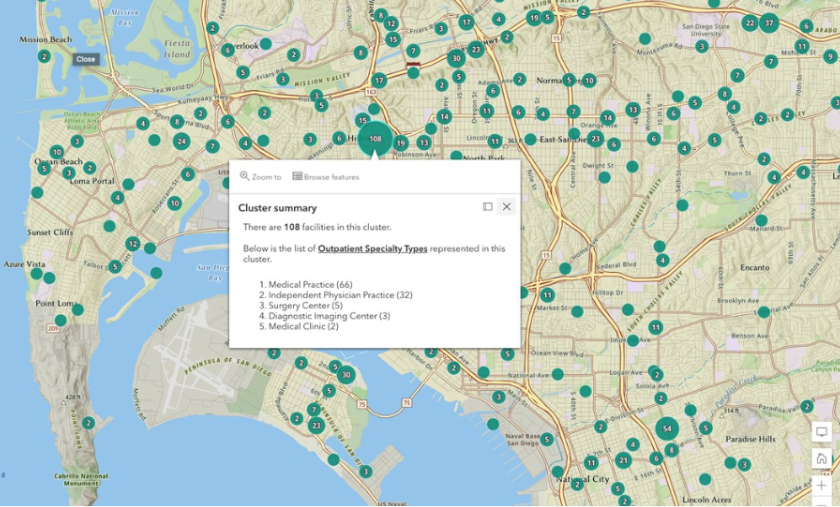Screen dimensions: 840x507
Task: Click the Surgery Center (5) entry
Action: point(305,305)
